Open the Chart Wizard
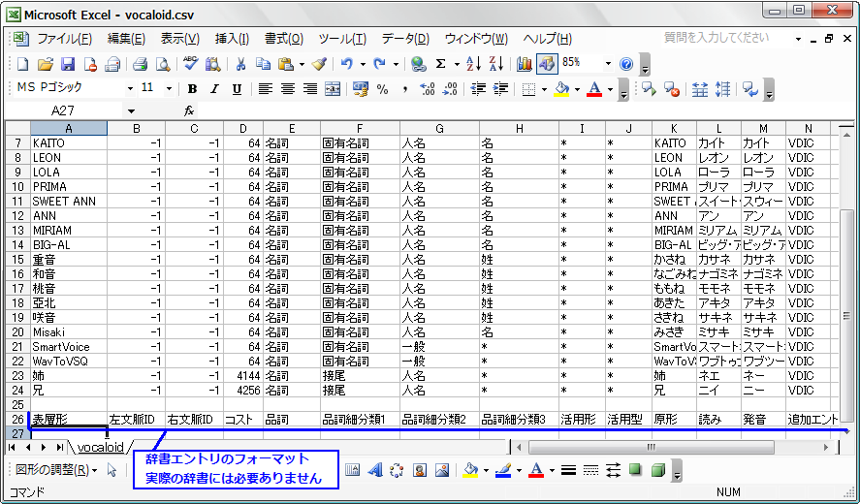This screenshot has width=860, height=504. click(x=524, y=64)
